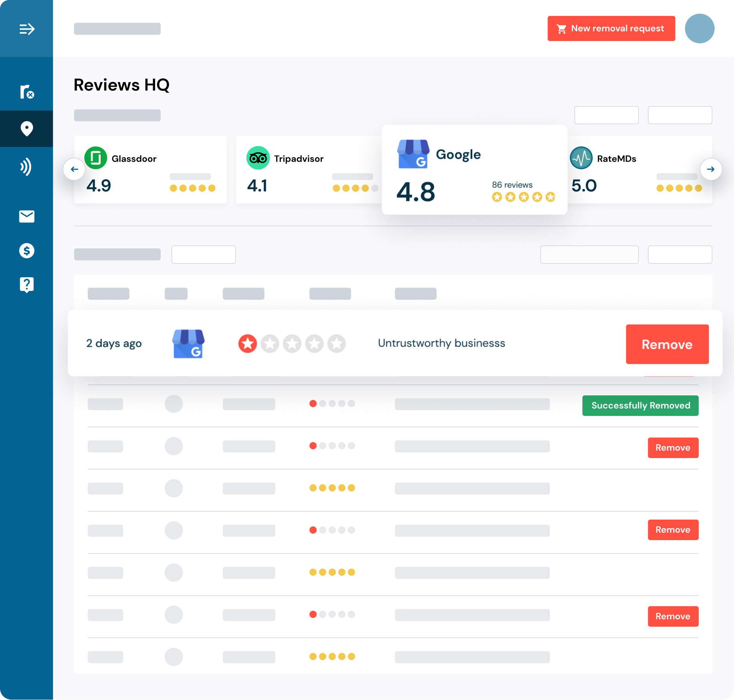734x700 pixels.
Task: Expand the small filter combo next to the section label
Action: 204,254
